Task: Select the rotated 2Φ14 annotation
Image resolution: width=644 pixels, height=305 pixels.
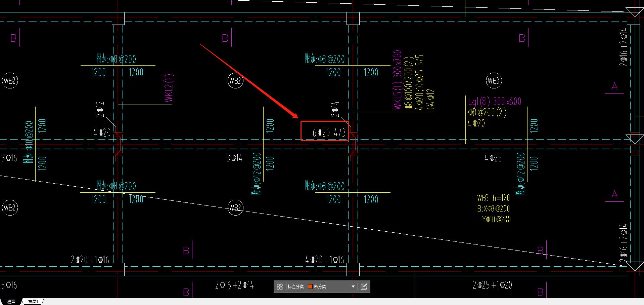Action: coord(335,109)
